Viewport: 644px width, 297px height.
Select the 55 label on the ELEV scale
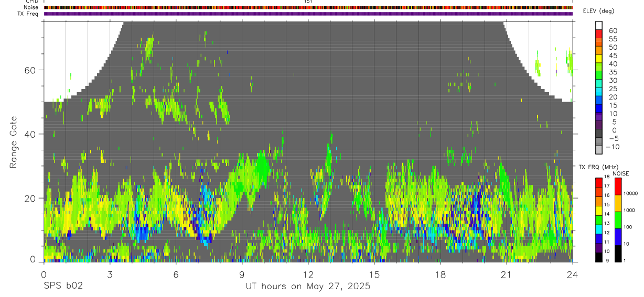613,39
